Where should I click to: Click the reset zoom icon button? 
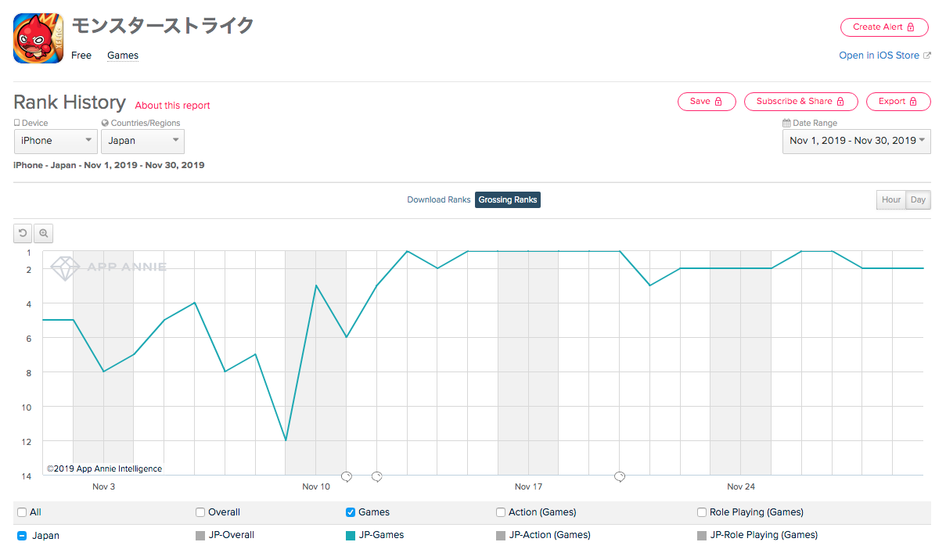click(x=23, y=233)
